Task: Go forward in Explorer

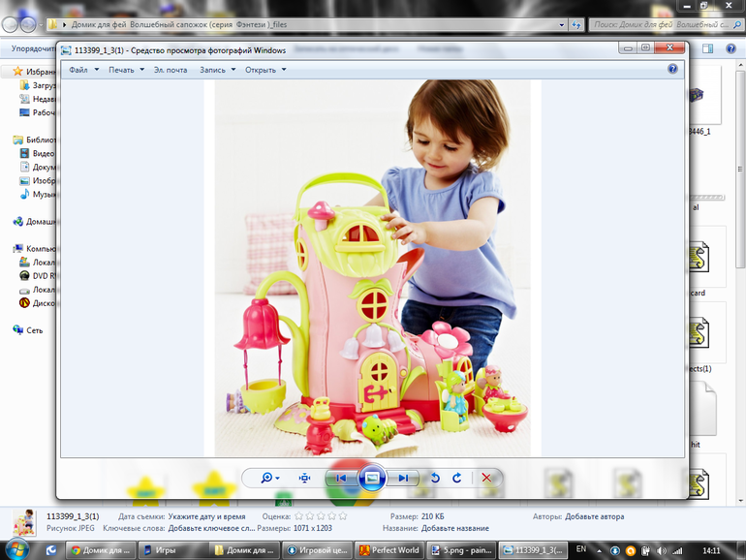Action: point(27,25)
